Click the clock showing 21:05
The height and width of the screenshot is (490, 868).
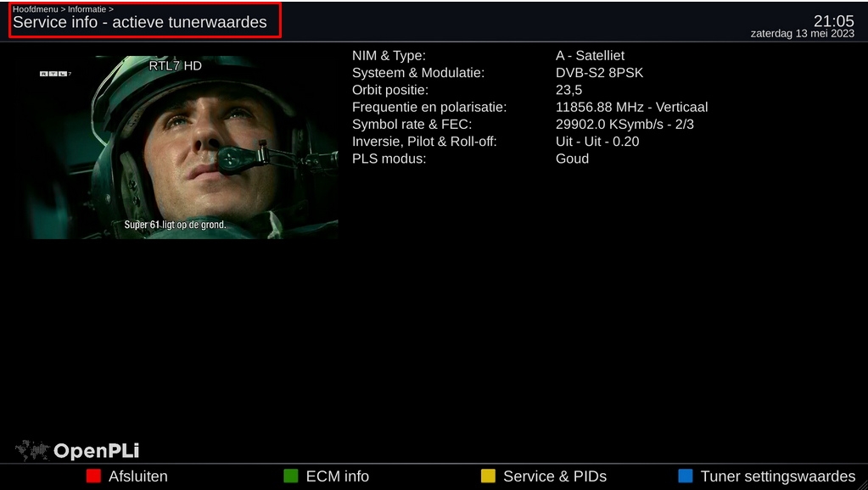coord(834,21)
